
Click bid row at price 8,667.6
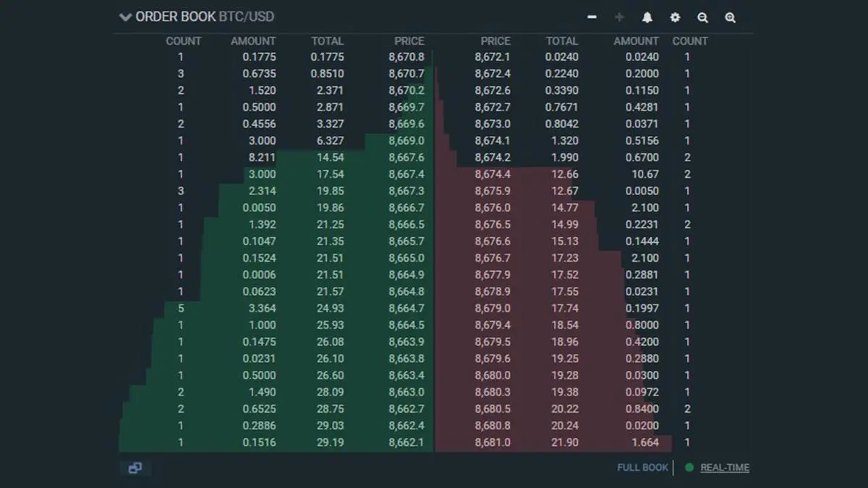pyautogui.click(x=276, y=158)
